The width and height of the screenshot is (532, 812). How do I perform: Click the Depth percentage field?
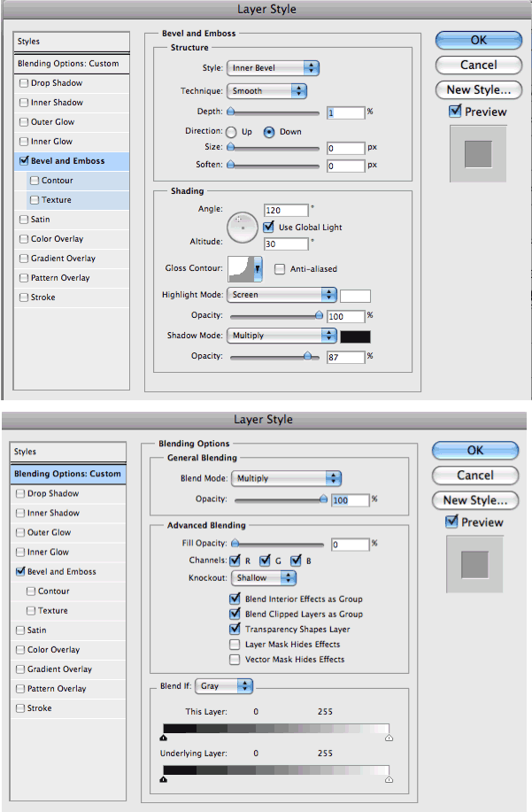coord(346,112)
